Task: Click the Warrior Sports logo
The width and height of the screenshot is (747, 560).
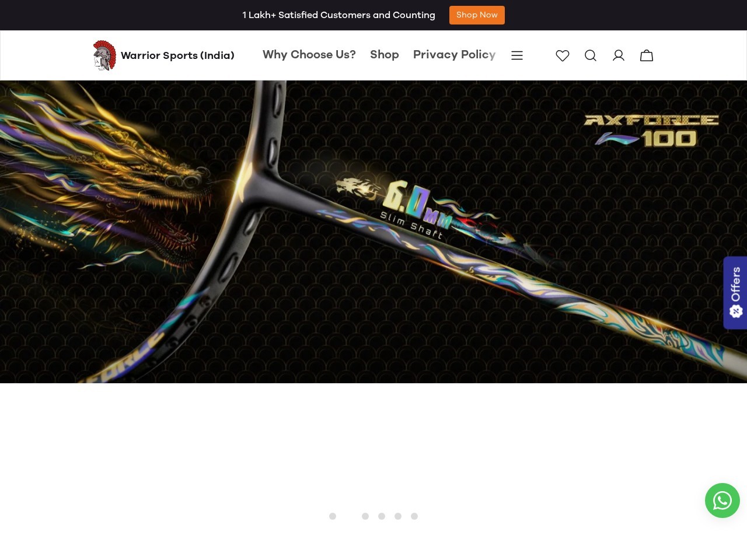Action: tap(163, 55)
